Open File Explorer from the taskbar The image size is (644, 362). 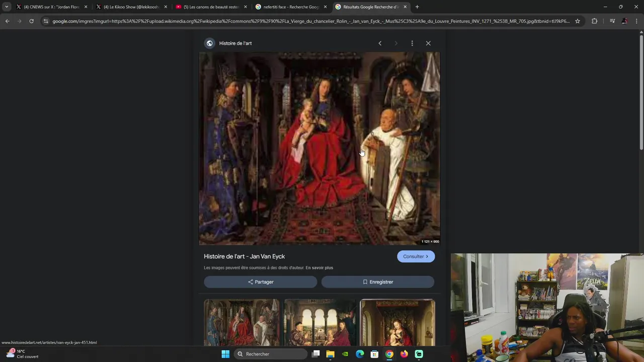[330, 354]
